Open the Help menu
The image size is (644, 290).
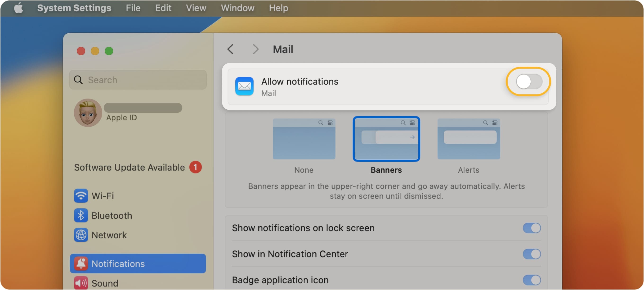[278, 8]
